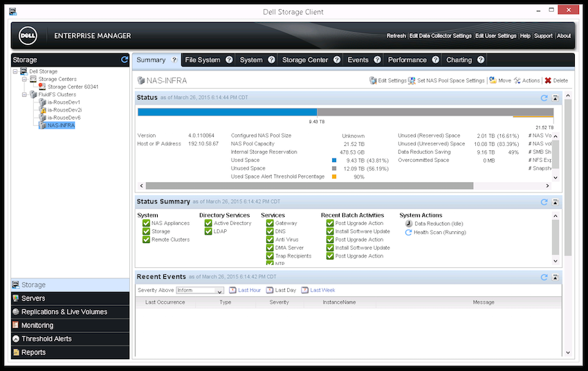Click the red Delete X icon

[x=548, y=80]
